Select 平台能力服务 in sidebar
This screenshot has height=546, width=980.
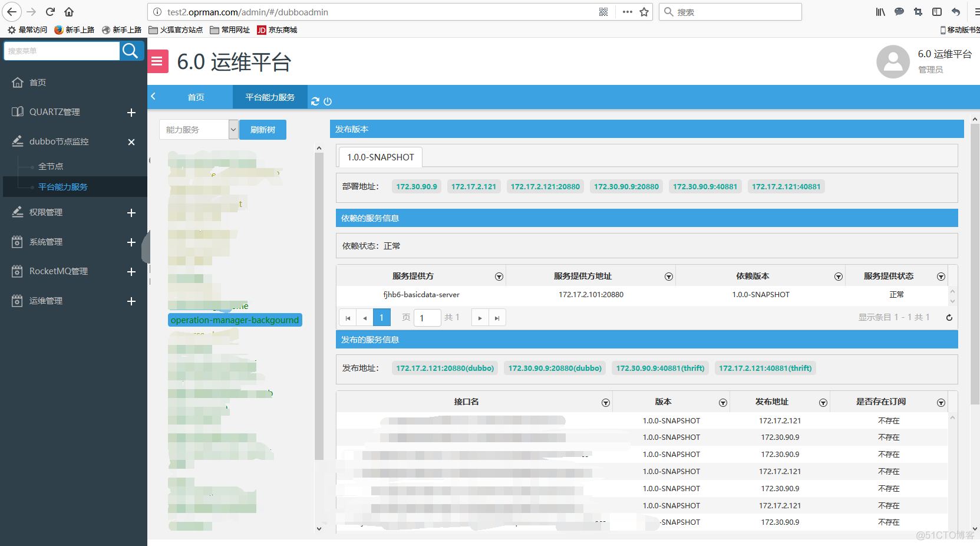[62, 187]
